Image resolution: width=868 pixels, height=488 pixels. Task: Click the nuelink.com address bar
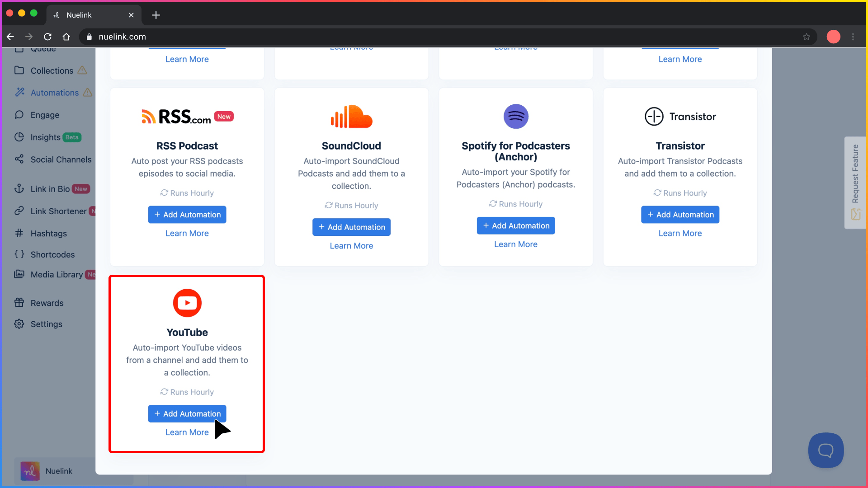tap(448, 37)
